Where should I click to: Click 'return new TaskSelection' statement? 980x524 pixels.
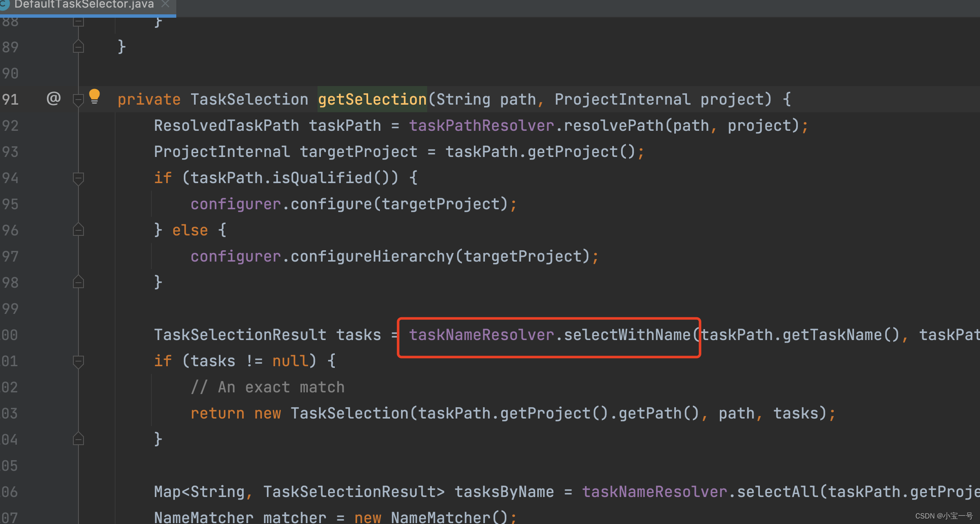pos(299,413)
